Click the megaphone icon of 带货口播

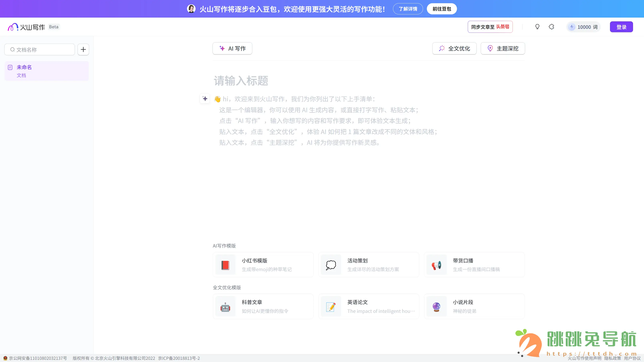[x=436, y=265]
